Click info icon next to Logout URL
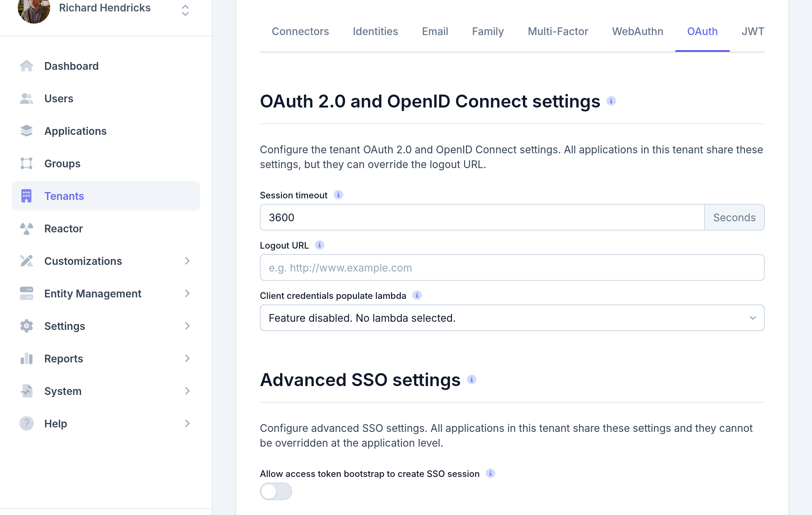Screen dimensions: 812x515 pyautogui.click(x=320, y=245)
